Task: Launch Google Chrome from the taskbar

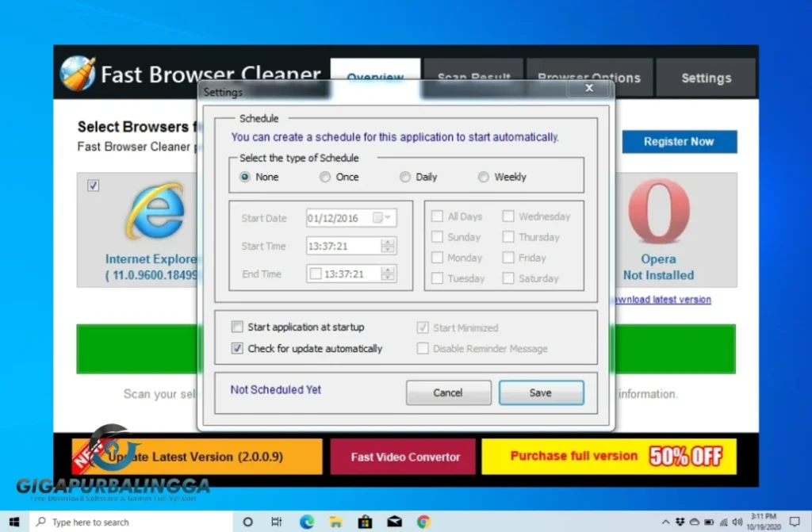Action: point(423,522)
